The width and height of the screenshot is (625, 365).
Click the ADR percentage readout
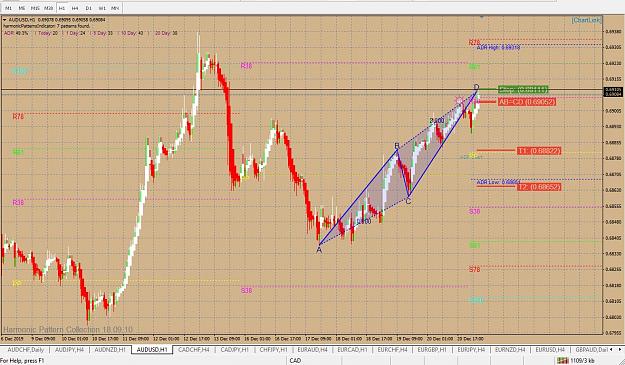click(16, 33)
